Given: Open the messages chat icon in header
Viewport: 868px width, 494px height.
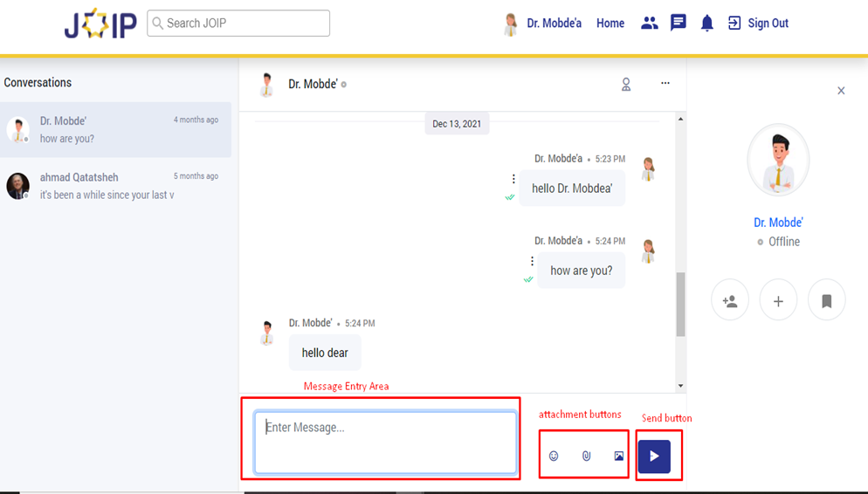Looking at the screenshot, I should click(679, 24).
